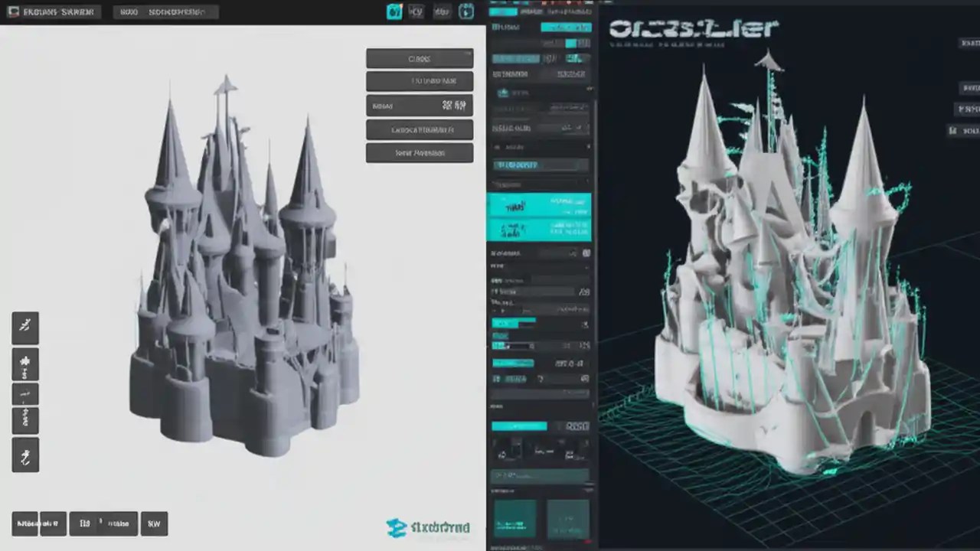Select the circular icon at top right of toolbar
Image resolution: width=980 pixels, height=551 pixels.
[466, 11]
